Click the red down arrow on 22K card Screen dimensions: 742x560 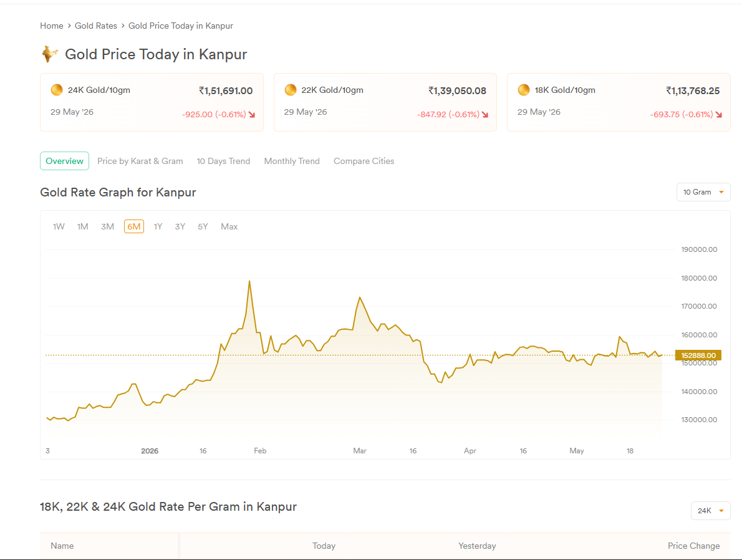[485, 115]
